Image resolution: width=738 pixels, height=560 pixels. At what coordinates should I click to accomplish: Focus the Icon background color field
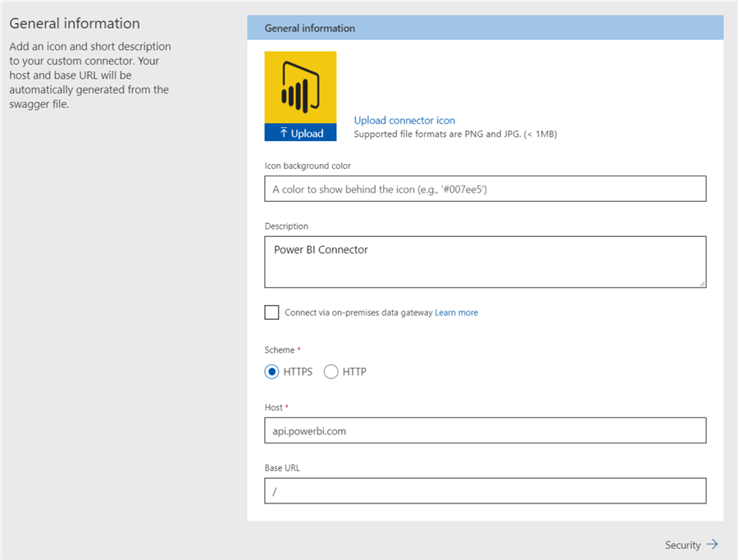click(x=485, y=189)
